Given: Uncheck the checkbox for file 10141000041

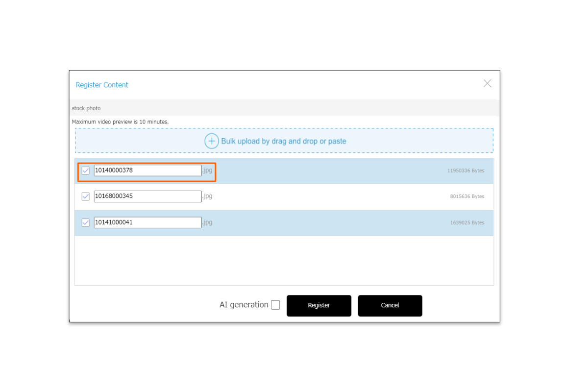Looking at the screenshot, I should (86, 222).
